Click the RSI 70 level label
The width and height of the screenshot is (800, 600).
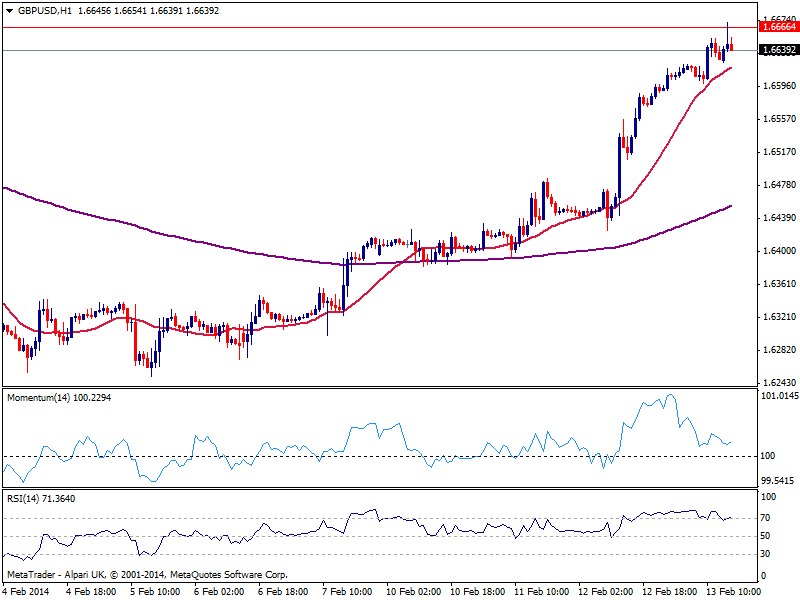coord(765,518)
